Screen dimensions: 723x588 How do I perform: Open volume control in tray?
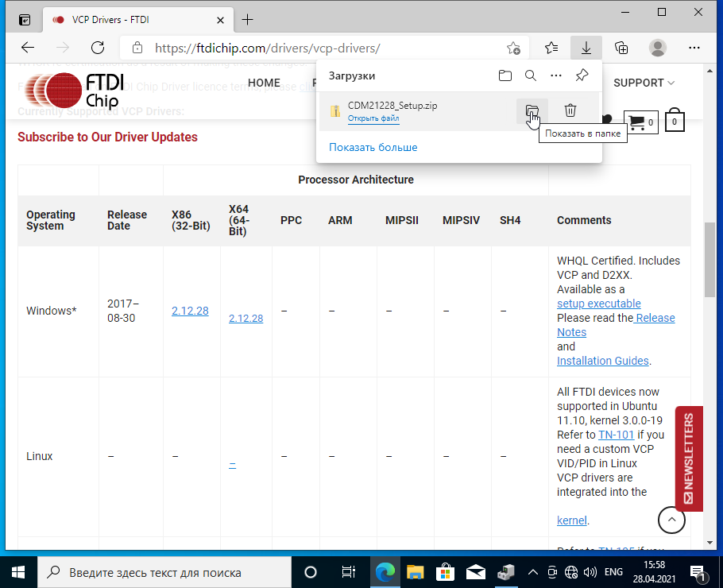[x=590, y=572]
